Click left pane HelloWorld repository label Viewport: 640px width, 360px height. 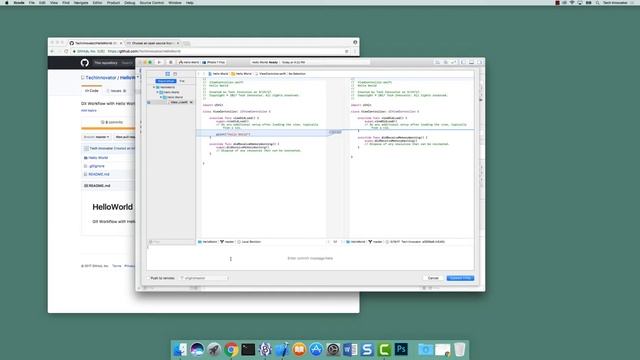tap(208, 242)
